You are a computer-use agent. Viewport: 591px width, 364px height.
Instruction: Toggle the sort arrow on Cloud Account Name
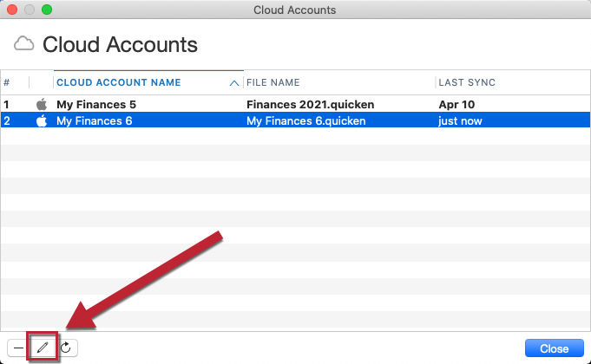tap(234, 83)
